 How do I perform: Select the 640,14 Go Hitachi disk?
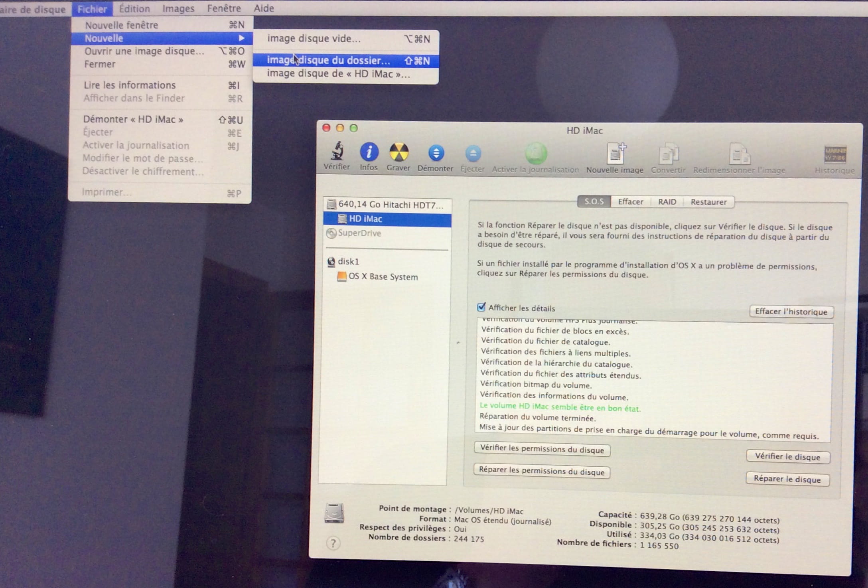point(387,205)
